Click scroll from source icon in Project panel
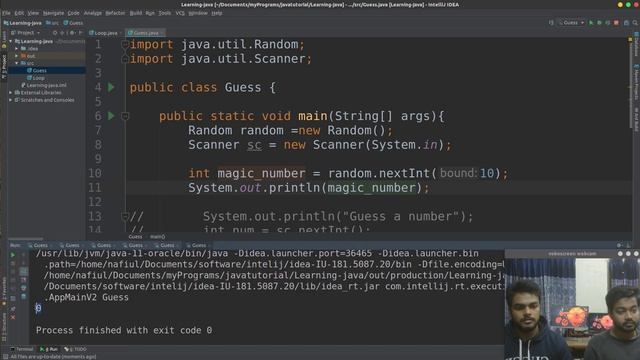Screen dimensions: 640x360 pyautogui.click(x=55, y=33)
